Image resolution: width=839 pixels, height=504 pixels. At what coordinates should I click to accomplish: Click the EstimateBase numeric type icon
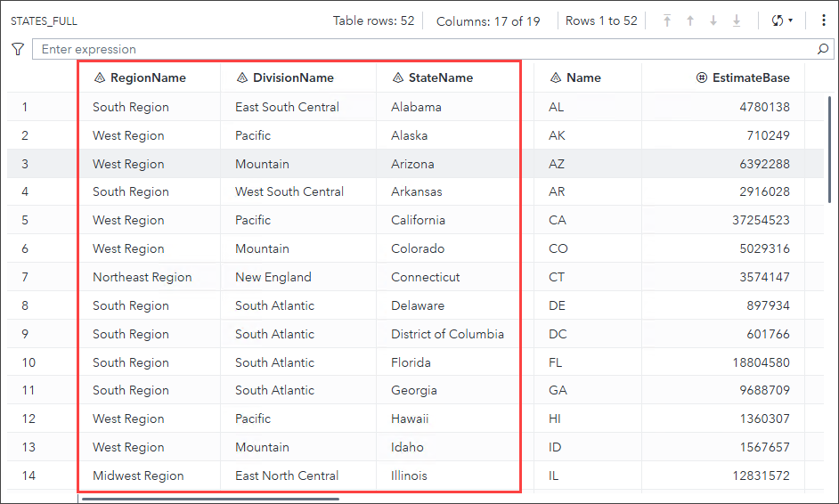tap(702, 77)
